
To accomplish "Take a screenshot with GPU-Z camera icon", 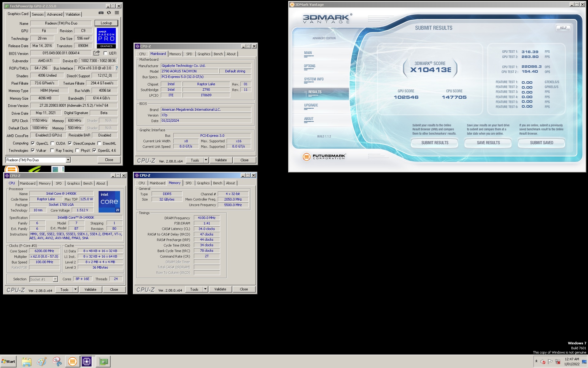I will click(x=101, y=13).
